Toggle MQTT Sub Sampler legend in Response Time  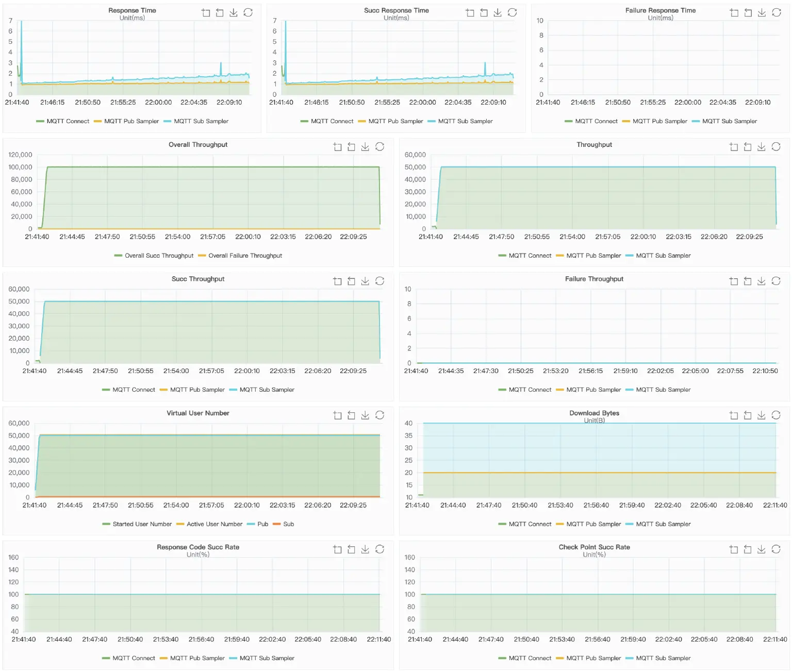coord(201,122)
